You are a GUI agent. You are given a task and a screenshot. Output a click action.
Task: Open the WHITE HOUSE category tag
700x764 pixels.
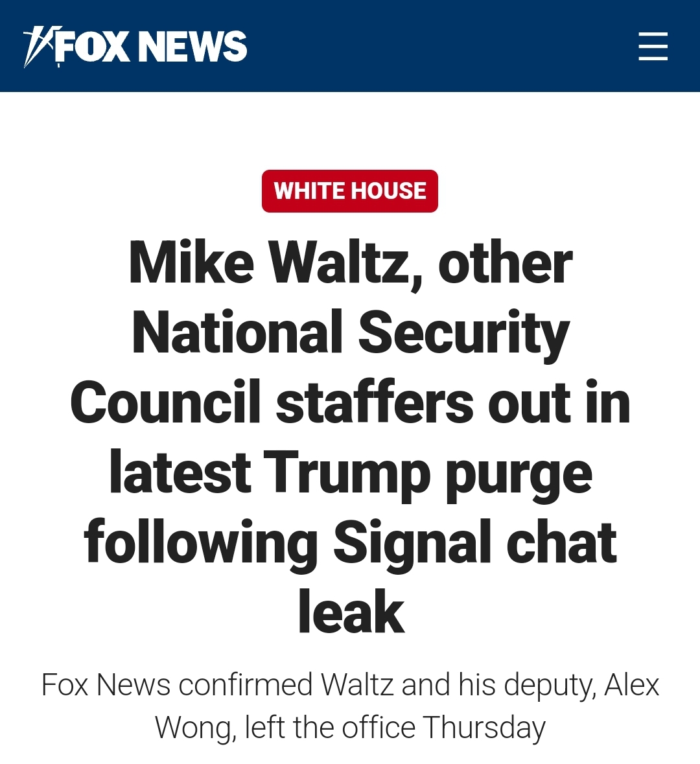click(x=350, y=191)
